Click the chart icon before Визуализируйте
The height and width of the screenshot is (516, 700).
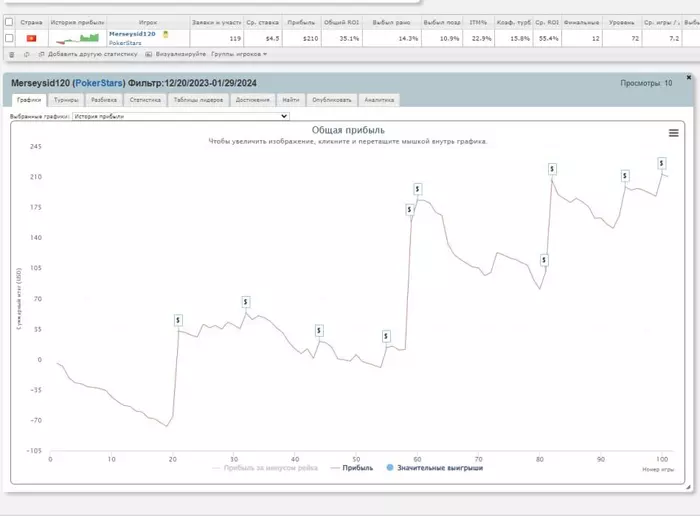click(x=149, y=54)
